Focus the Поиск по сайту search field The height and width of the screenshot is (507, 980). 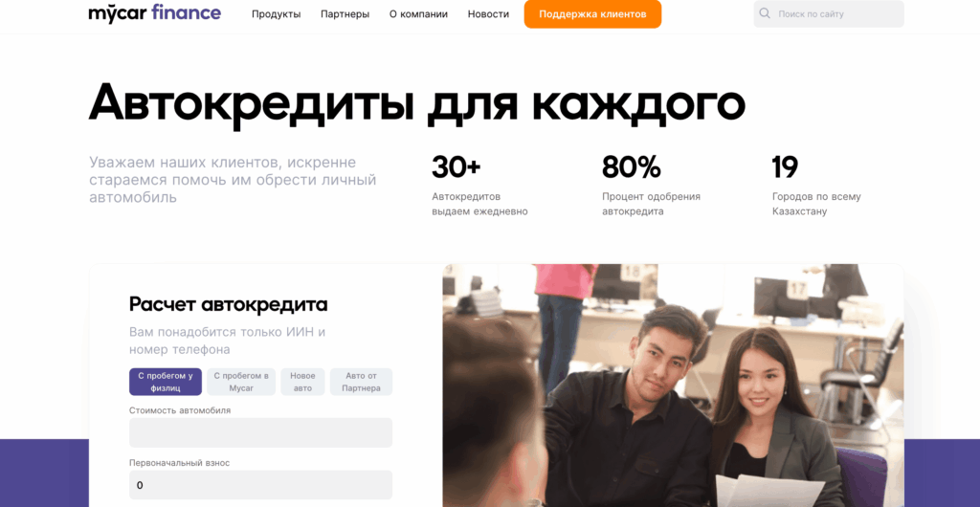(x=829, y=13)
